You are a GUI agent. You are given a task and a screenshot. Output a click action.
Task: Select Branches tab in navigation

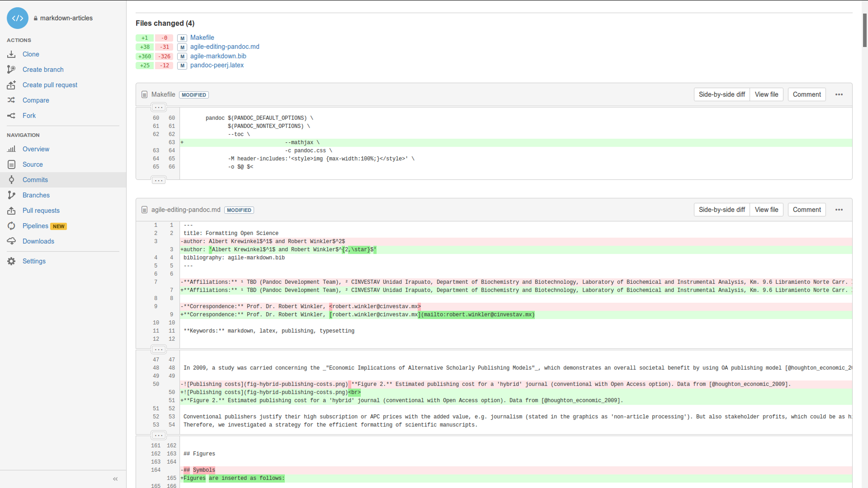tap(36, 195)
